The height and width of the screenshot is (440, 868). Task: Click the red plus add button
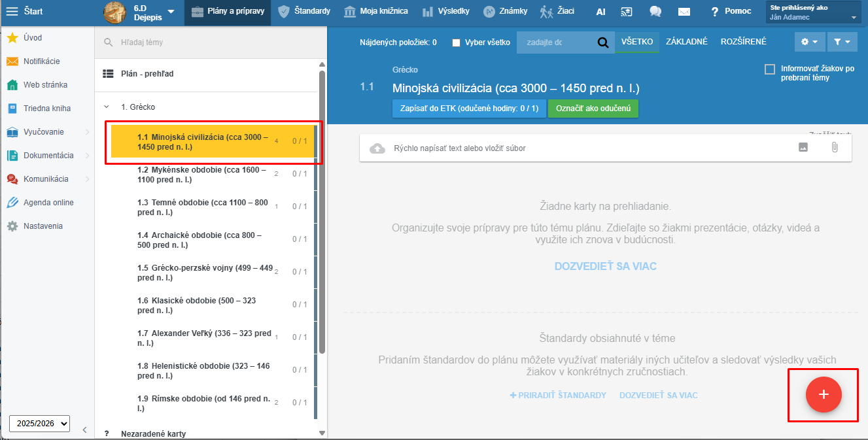[824, 394]
